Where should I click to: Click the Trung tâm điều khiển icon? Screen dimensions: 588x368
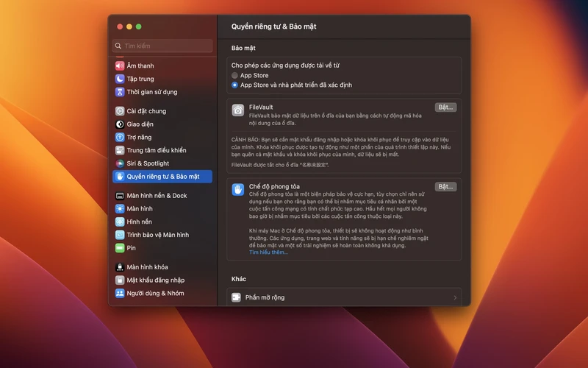(120, 150)
